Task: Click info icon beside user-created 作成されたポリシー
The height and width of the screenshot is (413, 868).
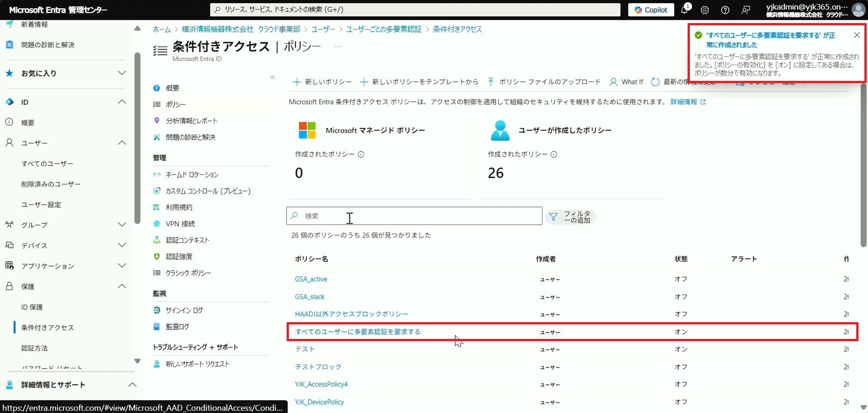Action: (x=554, y=155)
